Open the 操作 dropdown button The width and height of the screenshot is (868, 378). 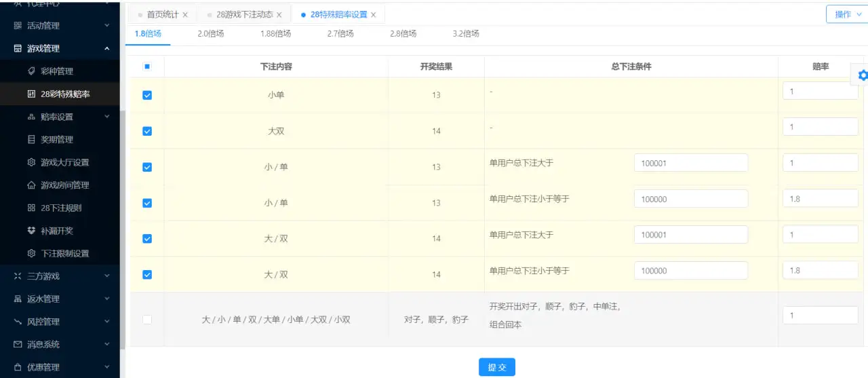tap(846, 14)
